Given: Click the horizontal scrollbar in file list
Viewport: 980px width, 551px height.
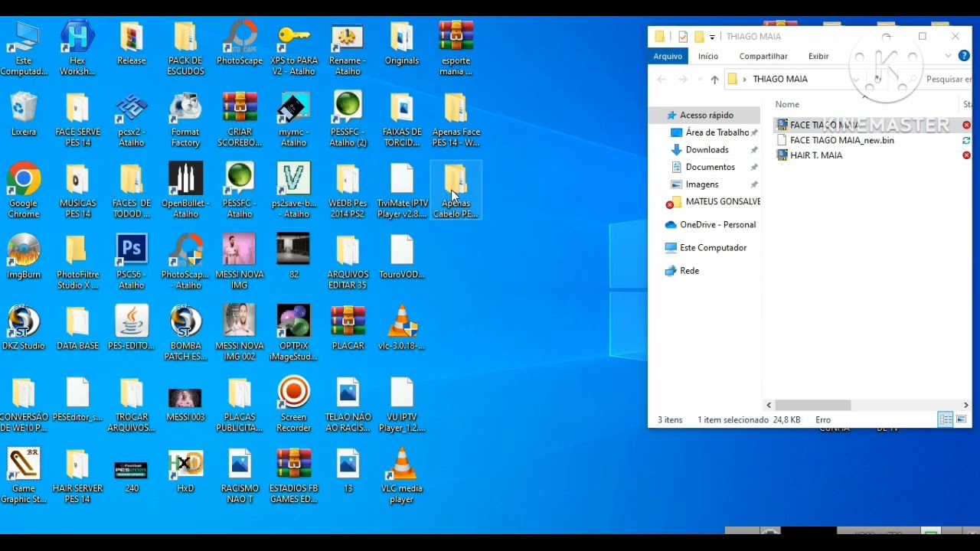Looking at the screenshot, I should tap(813, 405).
